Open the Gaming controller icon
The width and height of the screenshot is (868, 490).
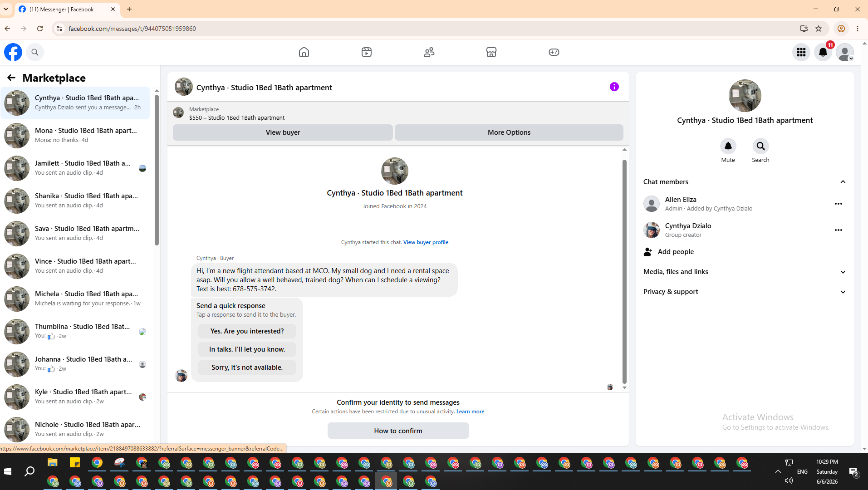554,52
